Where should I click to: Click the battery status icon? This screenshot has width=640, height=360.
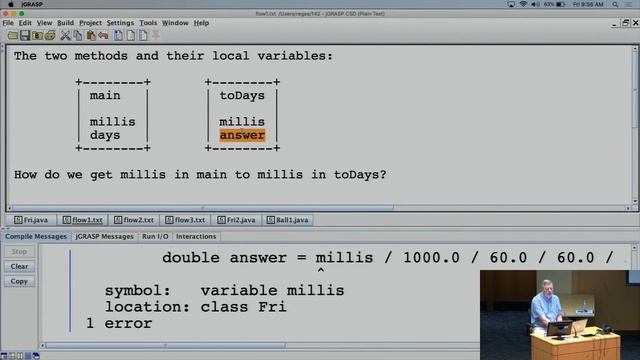click(x=561, y=4)
